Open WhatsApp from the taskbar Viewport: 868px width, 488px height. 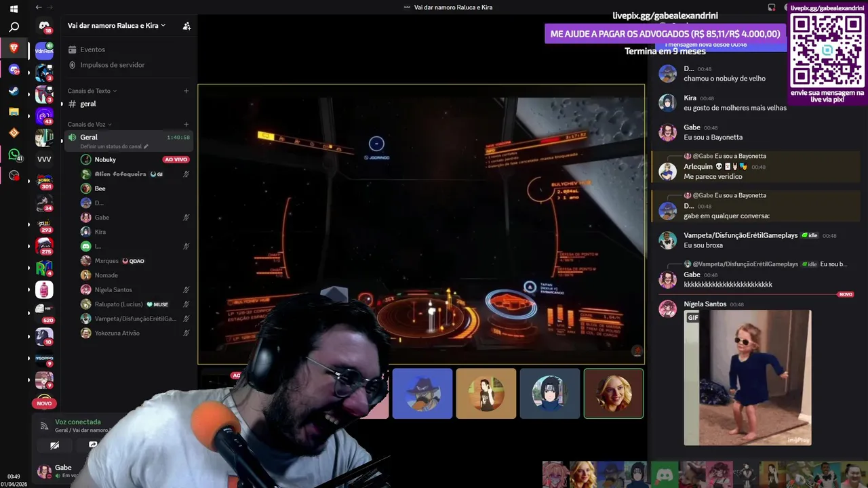(x=14, y=155)
